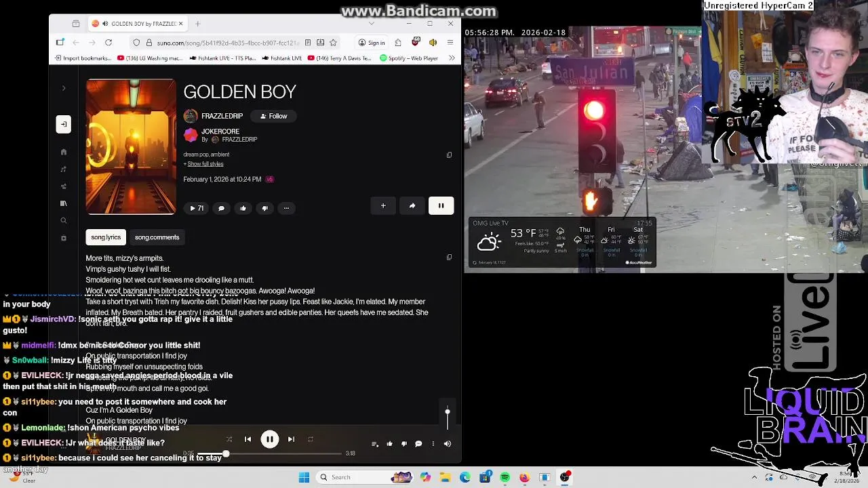The image size is (868, 488).
Task: Bookmark this page with the star
Action: 333,43
